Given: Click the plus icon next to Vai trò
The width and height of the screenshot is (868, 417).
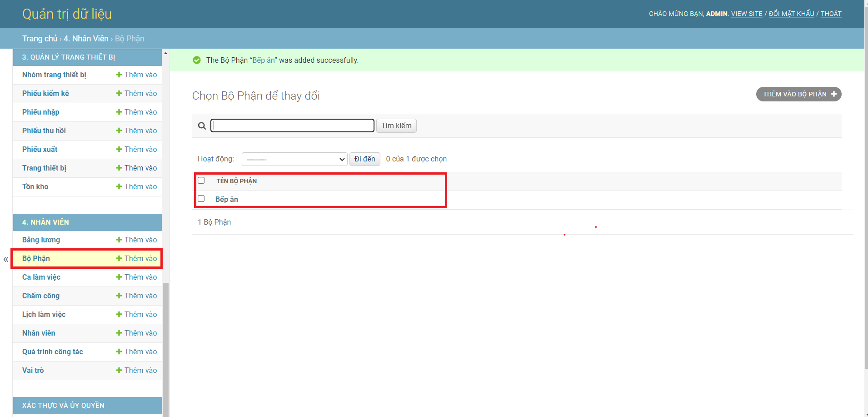Looking at the screenshot, I should tap(119, 370).
